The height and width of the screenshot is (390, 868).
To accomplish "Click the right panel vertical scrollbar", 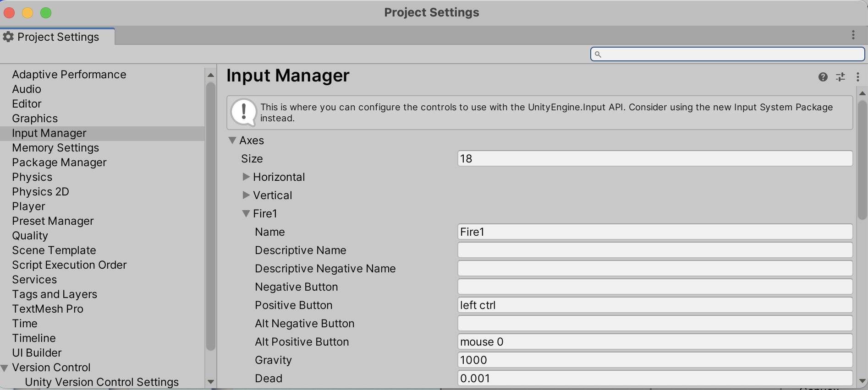I will pyautogui.click(x=862, y=160).
